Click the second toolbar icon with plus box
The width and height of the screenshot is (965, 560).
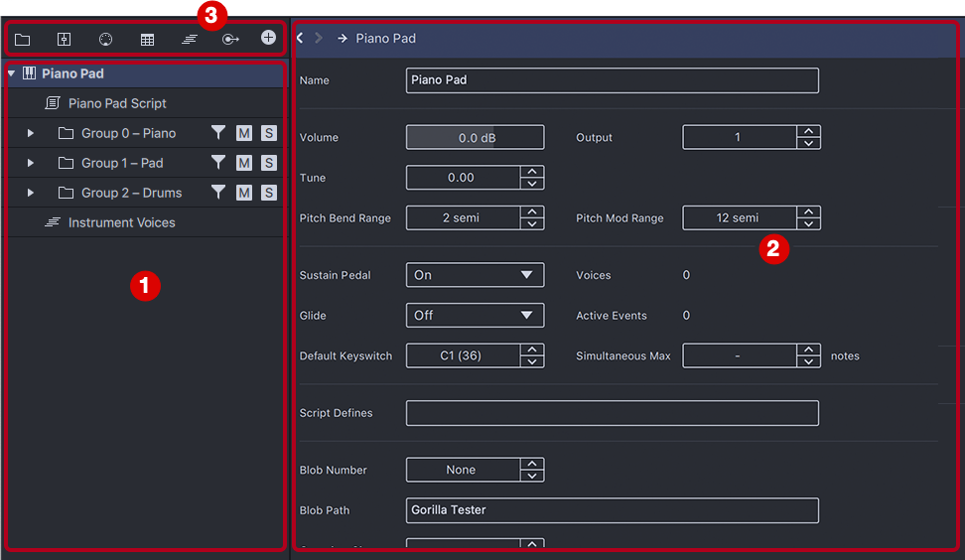[64, 40]
